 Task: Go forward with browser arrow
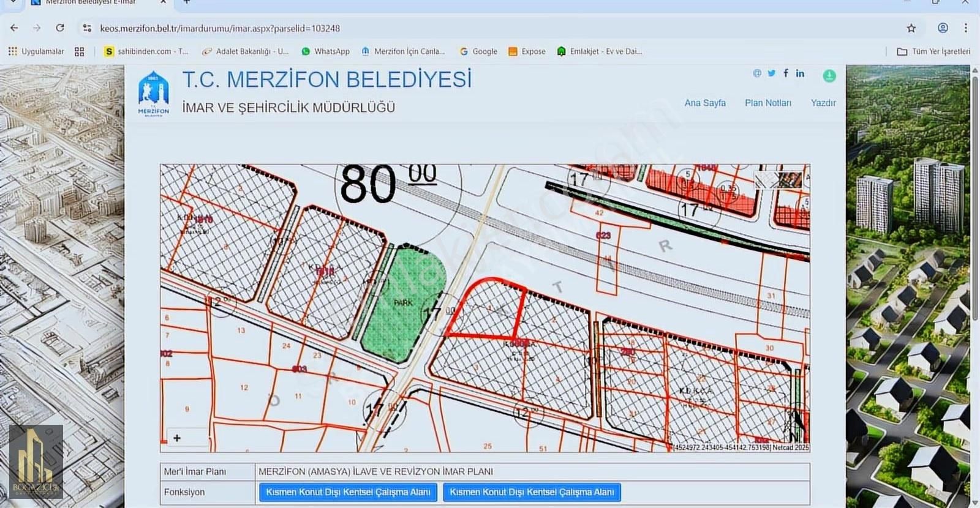(x=37, y=28)
